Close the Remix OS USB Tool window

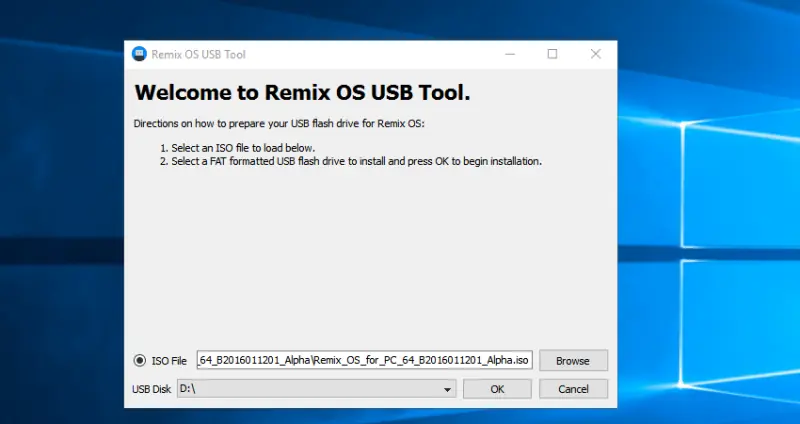coord(595,54)
